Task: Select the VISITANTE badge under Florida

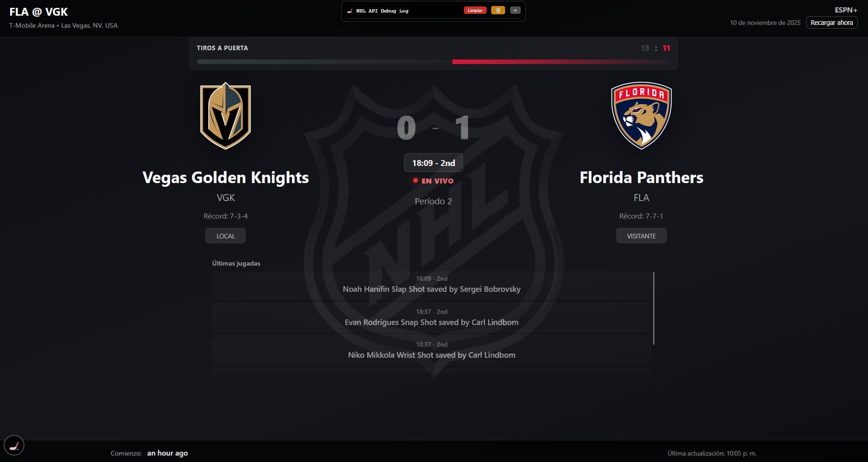Action: point(641,236)
